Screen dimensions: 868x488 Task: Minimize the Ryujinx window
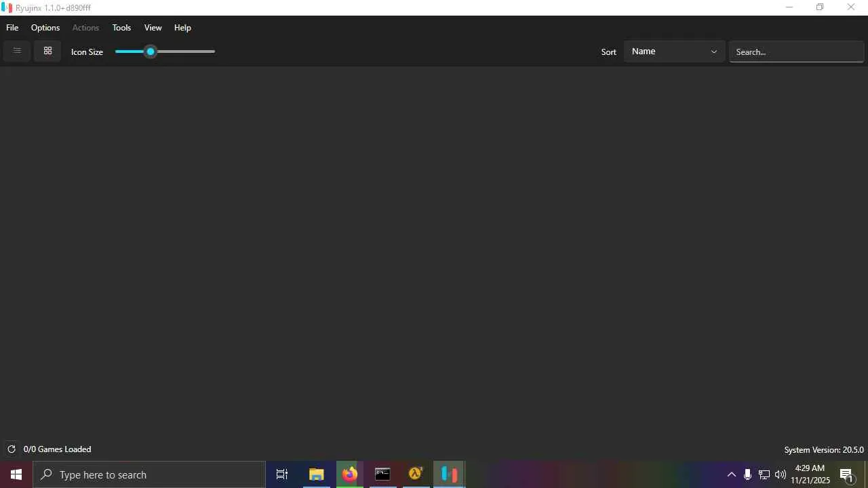click(x=789, y=7)
